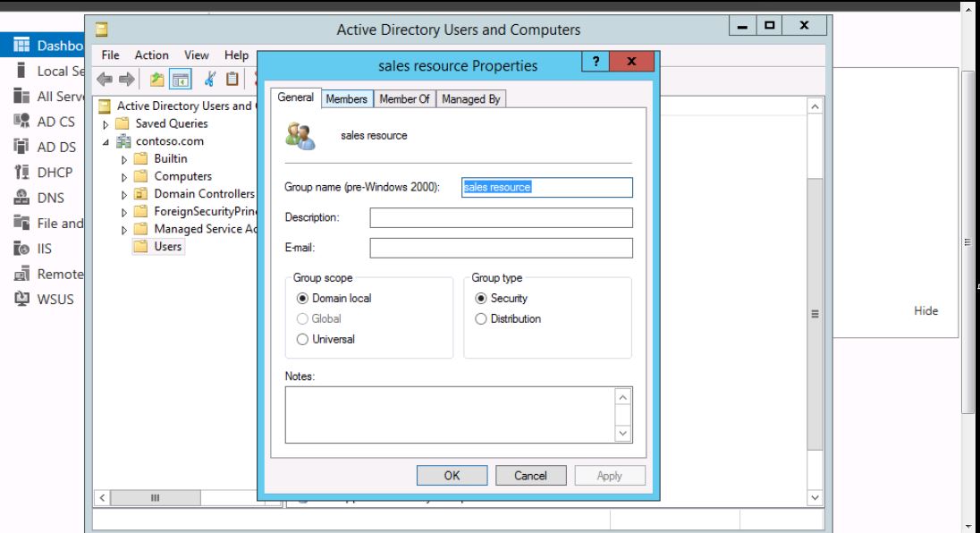This screenshot has height=533, width=980.
Task: Select AD CS role in Server Manager
Action: pyautogui.click(x=43, y=122)
